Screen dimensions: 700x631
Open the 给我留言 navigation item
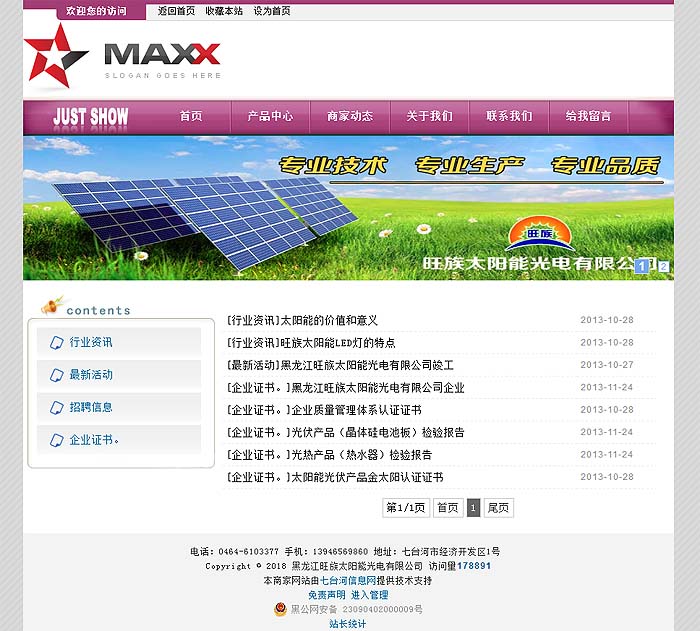pyautogui.click(x=588, y=116)
